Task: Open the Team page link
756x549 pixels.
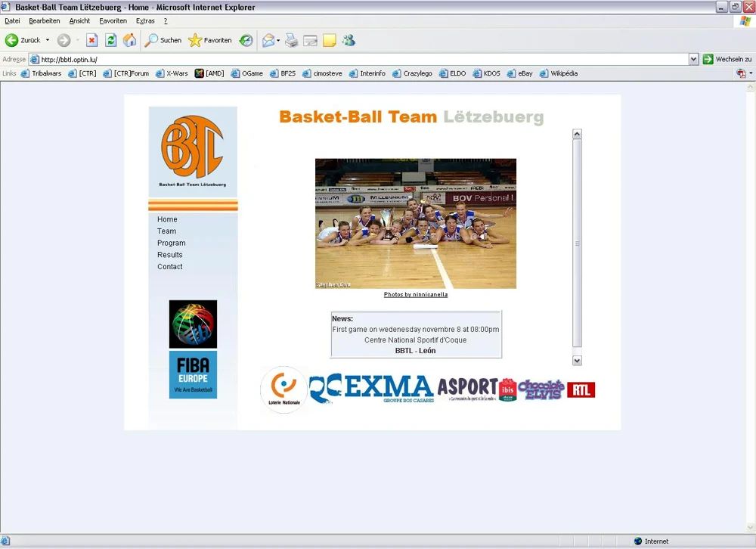Action: [x=166, y=231]
